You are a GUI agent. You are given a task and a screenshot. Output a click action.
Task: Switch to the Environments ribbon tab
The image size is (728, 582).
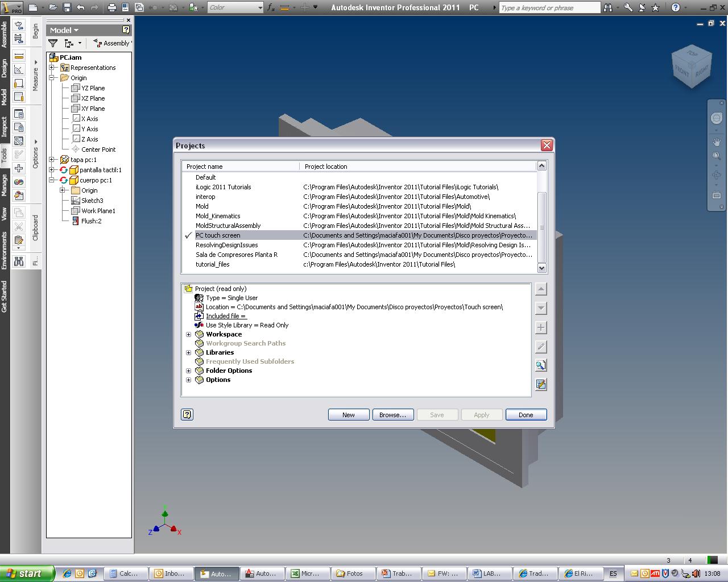pos(5,250)
